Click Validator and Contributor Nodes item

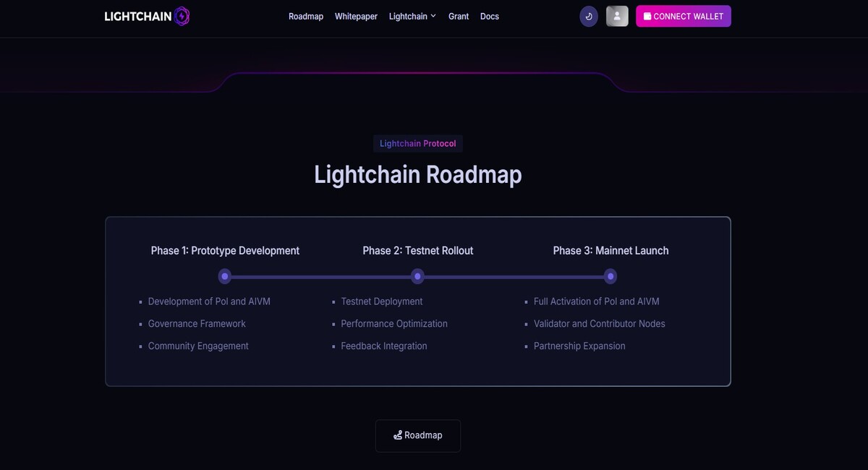tap(600, 324)
